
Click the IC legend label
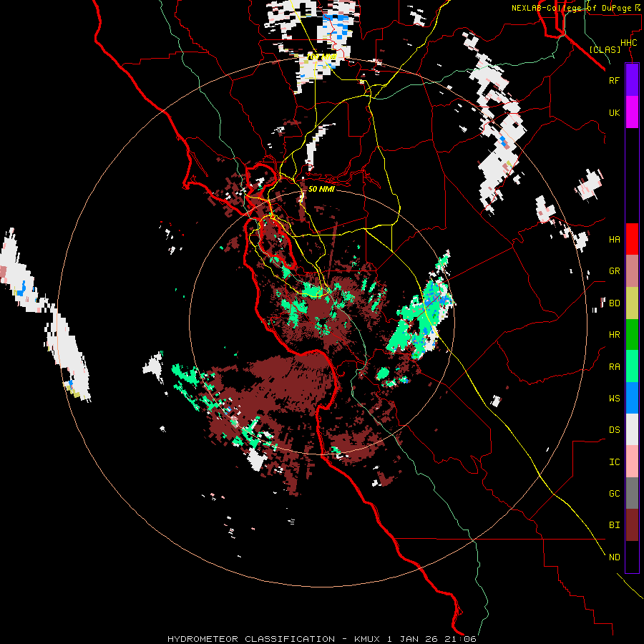[x=614, y=462]
